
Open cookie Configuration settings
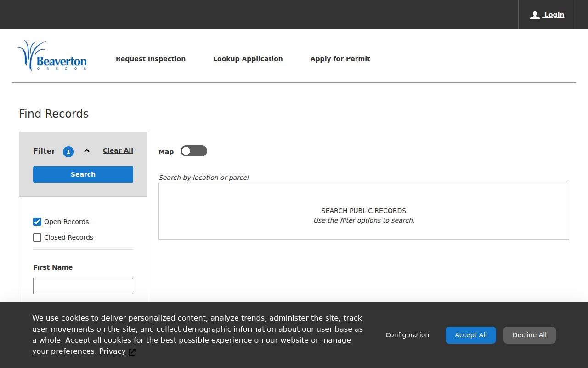coord(407,335)
